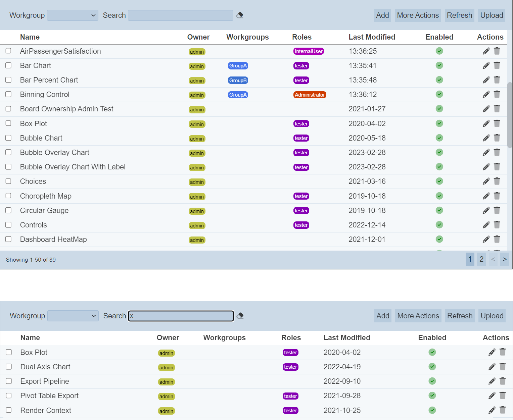Open the top More Actions menu
The height and width of the screenshot is (420, 513).
418,15
